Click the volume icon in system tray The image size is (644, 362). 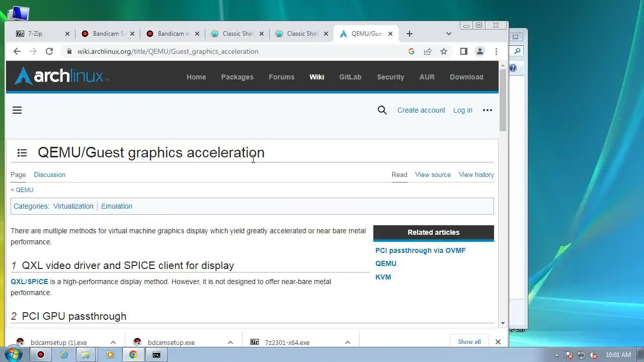[593, 355]
